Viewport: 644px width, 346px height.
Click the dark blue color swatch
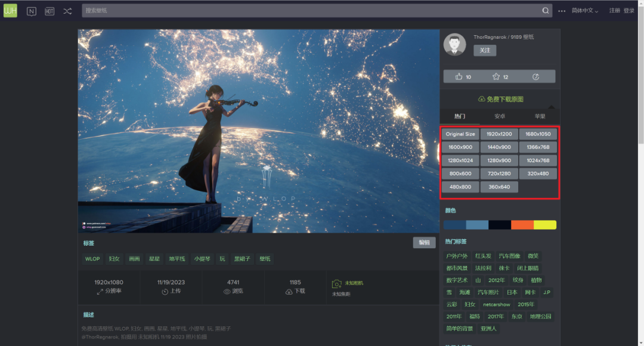click(454, 225)
